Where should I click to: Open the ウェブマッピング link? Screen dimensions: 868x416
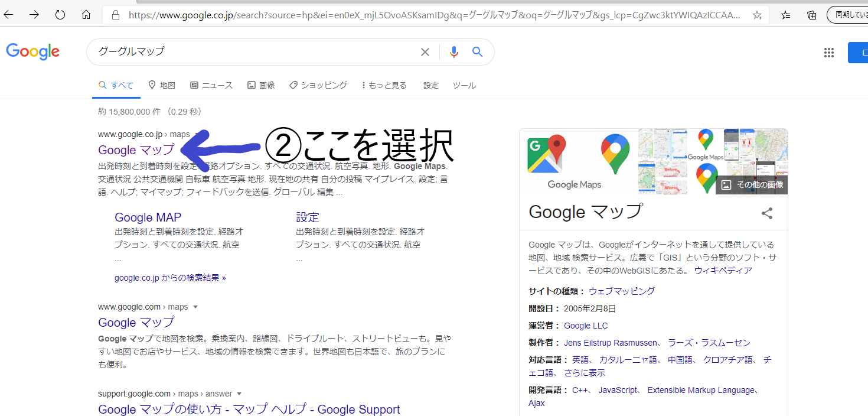pos(622,291)
